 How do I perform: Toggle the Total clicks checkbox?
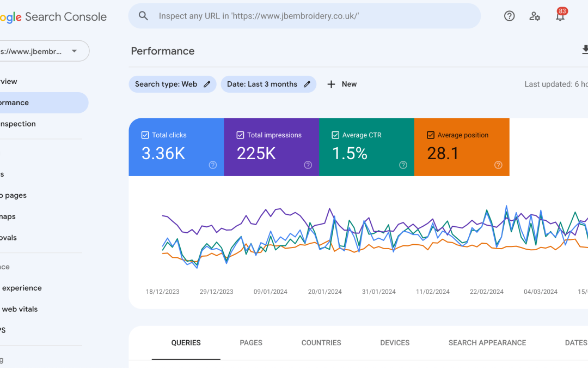coord(145,135)
